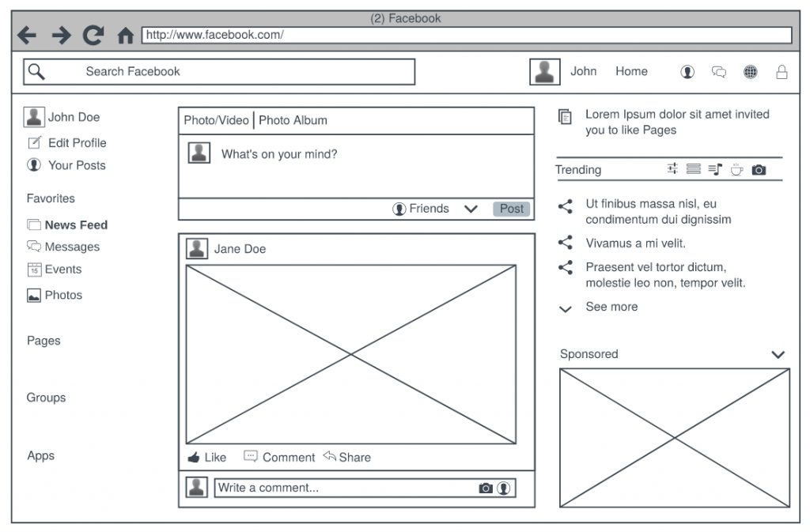The height and width of the screenshot is (532, 810).
Task: Open messages via chat bubbles icon in top bar
Action: pos(719,71)
